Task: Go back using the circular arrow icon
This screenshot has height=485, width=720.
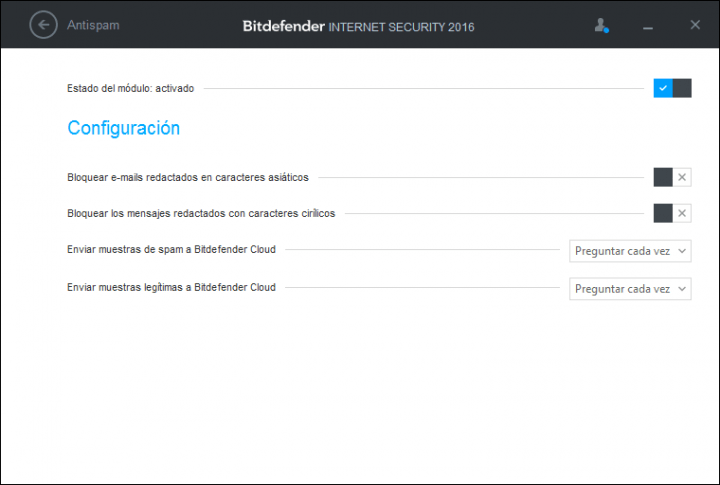Action: tap(44, 25)
